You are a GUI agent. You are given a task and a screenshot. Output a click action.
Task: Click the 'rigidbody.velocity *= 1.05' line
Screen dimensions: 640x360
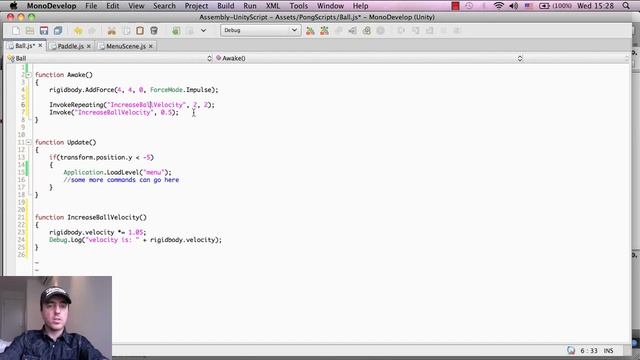pyautogui.click(x=98, y=232)
